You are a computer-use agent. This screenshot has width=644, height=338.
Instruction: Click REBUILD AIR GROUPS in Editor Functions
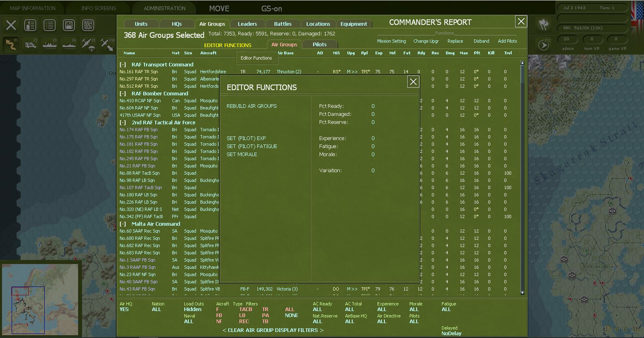[252, 106]
